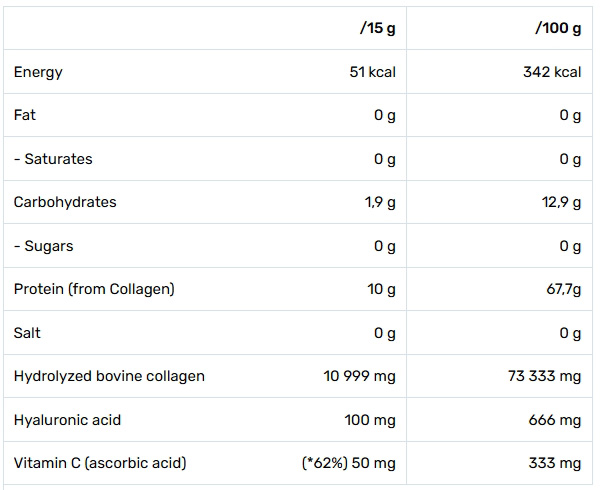The height and width of the screenshot is (490, 600).
Task: Click the Sugars row label
Action: [44, 246]
